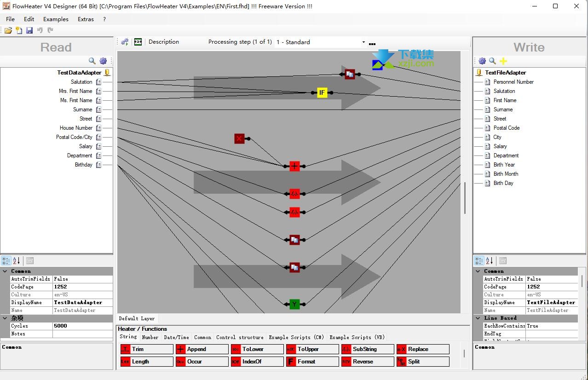Click the ToUpper function button
The width and height of the screenshot is (588, 380).
pyautogui.click(x=312, y=349)
